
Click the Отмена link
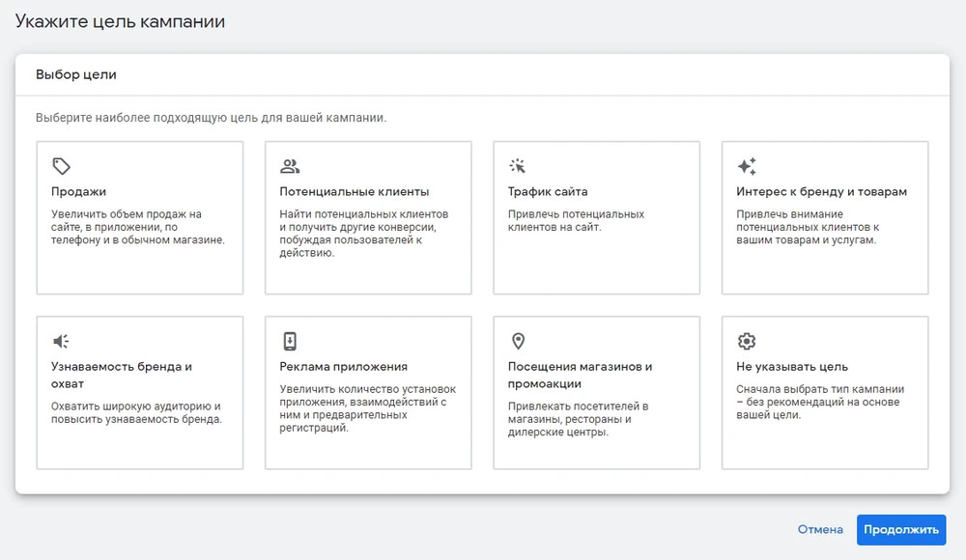(820, 530)
